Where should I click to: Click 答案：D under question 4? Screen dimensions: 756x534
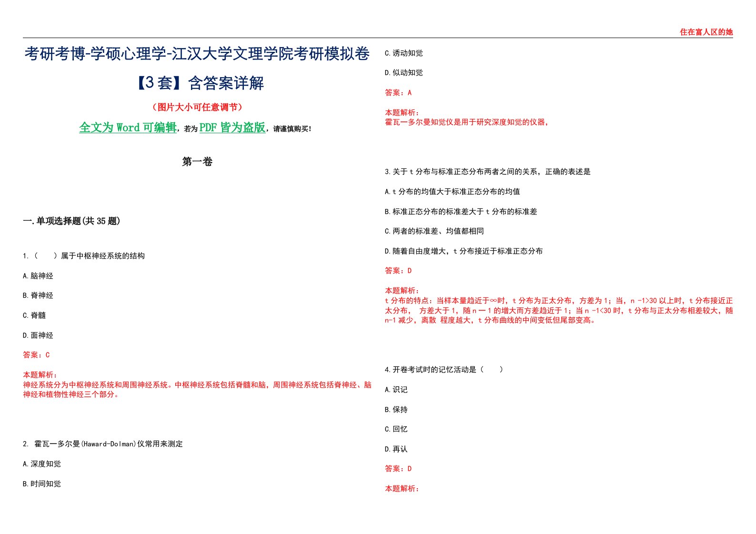pos(398,469)
